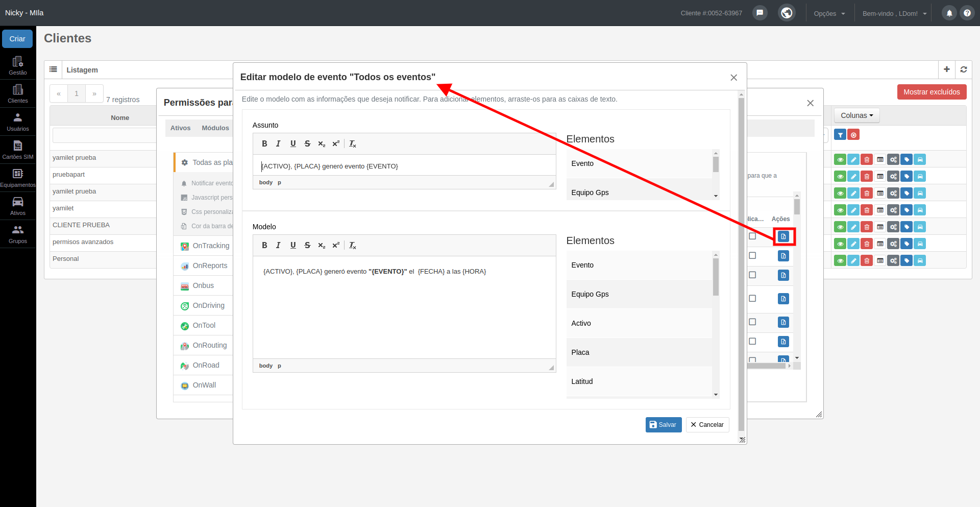980x507 pixels.
Task: Click into the Assunto text editor field
Action: tap(404, 166)
